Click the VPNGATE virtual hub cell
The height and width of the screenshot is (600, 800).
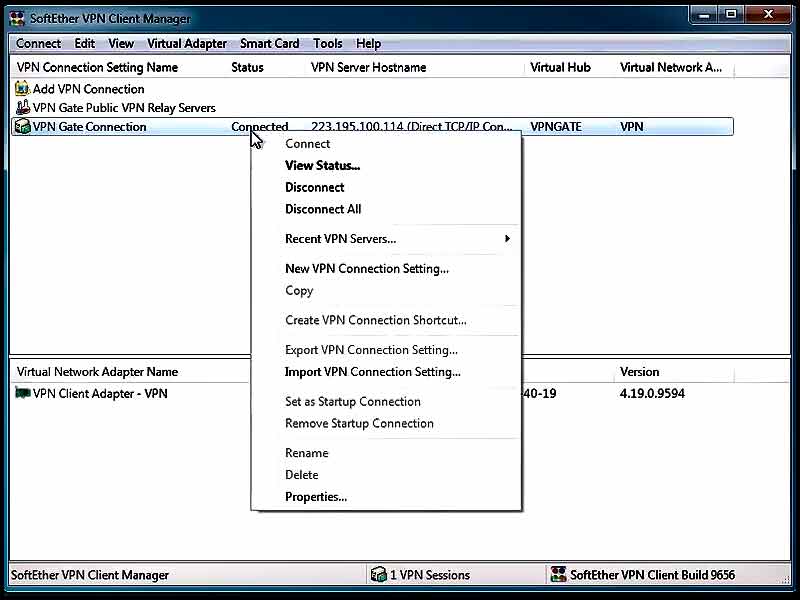[556, 127]
